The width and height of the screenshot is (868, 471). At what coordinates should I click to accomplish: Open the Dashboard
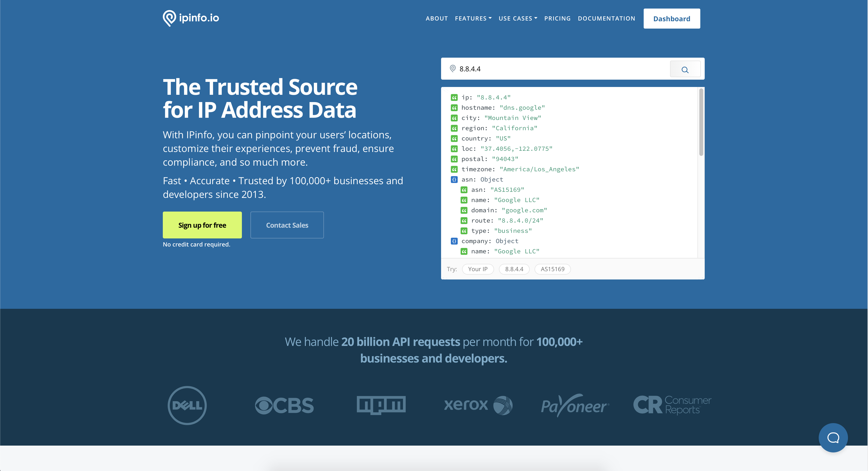point(672,19)
